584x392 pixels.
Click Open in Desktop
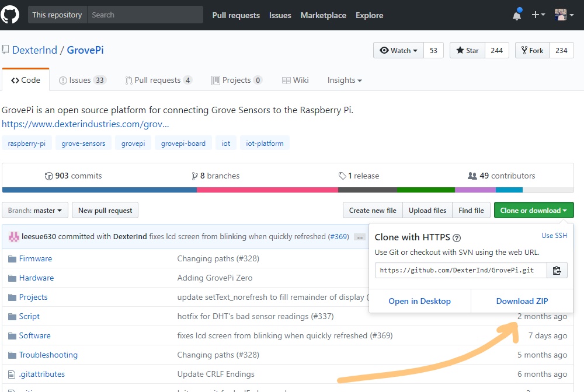[419, 301]
